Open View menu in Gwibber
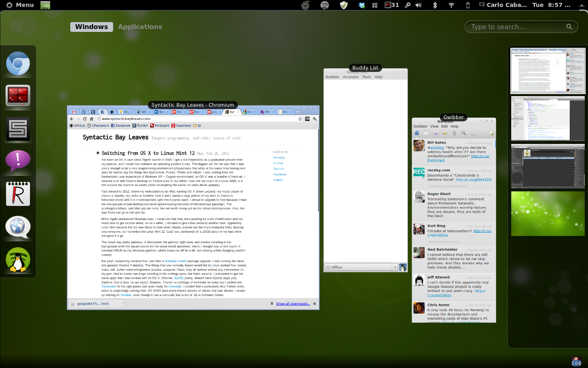Image resolution: width=588 pixels, height=368 pixels. tap(434, 126)
